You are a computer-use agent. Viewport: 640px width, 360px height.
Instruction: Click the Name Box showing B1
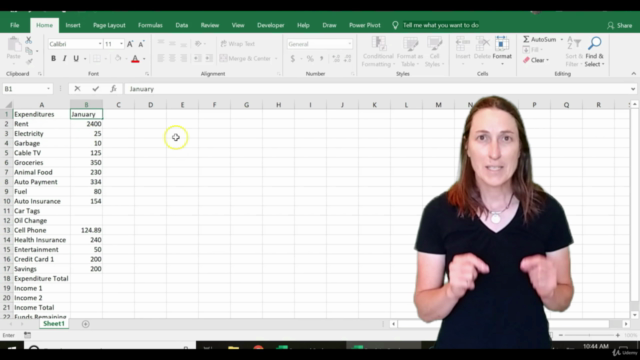[x=27, y=89]
